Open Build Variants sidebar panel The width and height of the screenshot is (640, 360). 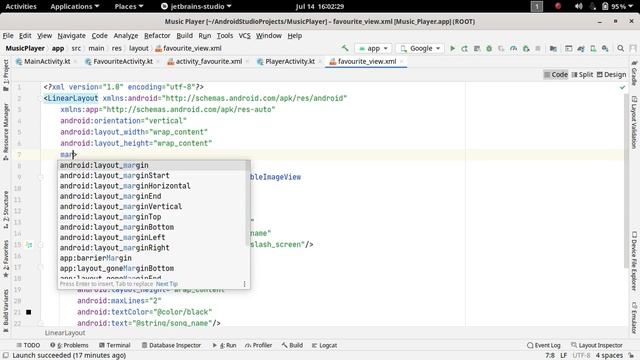coord(6,311)
